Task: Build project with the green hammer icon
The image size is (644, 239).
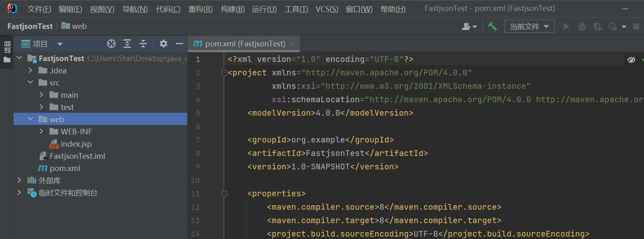Action: click(492, 26)
